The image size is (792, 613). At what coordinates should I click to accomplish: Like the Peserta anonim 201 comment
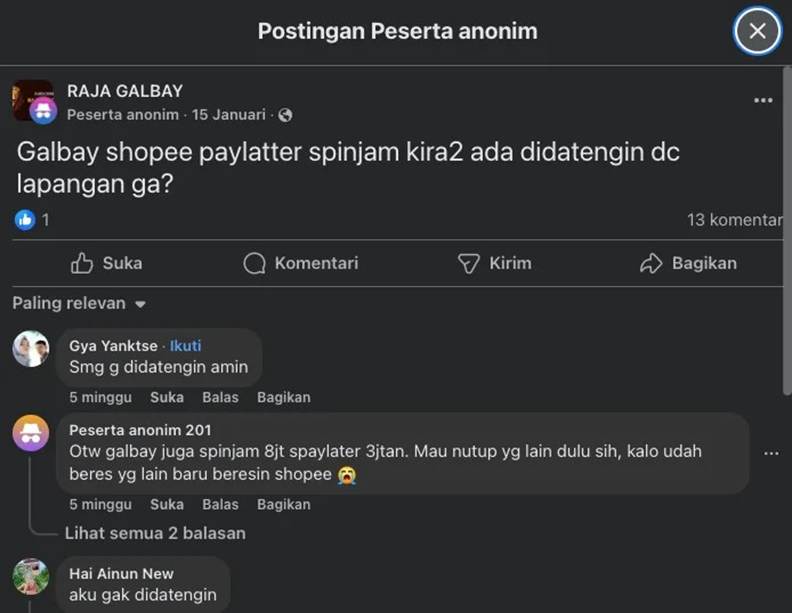(x=166, y=504)
